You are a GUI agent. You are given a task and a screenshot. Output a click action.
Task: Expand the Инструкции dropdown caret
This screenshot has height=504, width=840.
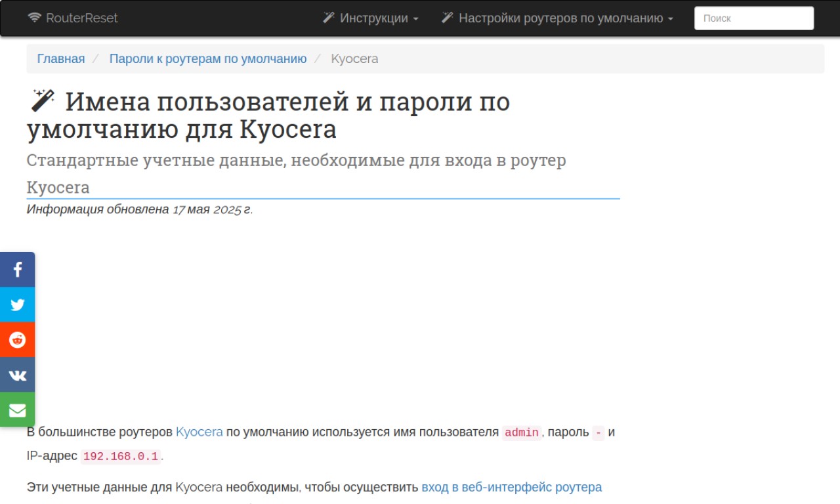(x=415, y=19)
